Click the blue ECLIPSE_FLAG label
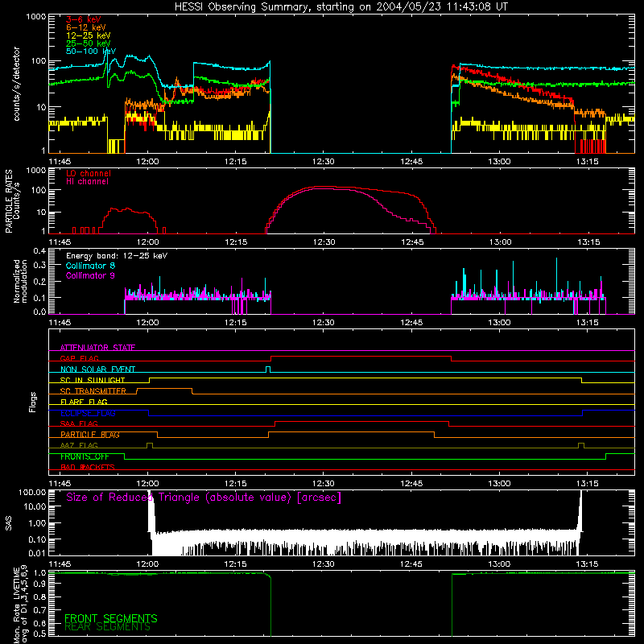This screenshot has height=644, width=644. 88,413
